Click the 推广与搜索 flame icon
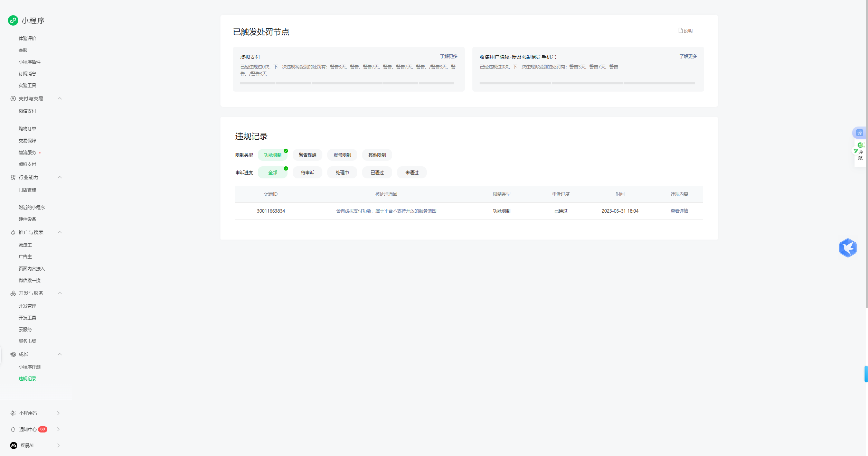Viewport: 868px width, 456px height. (x=13, y=232)
